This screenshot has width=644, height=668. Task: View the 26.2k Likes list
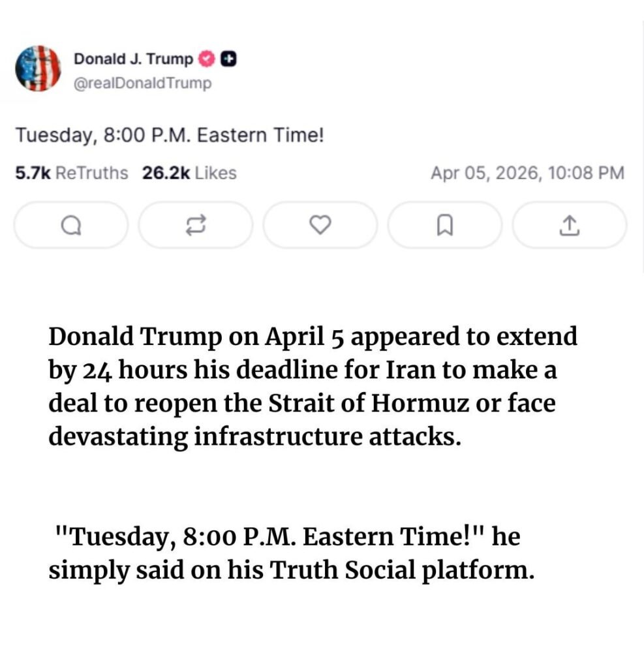click(x=189, y=174)
